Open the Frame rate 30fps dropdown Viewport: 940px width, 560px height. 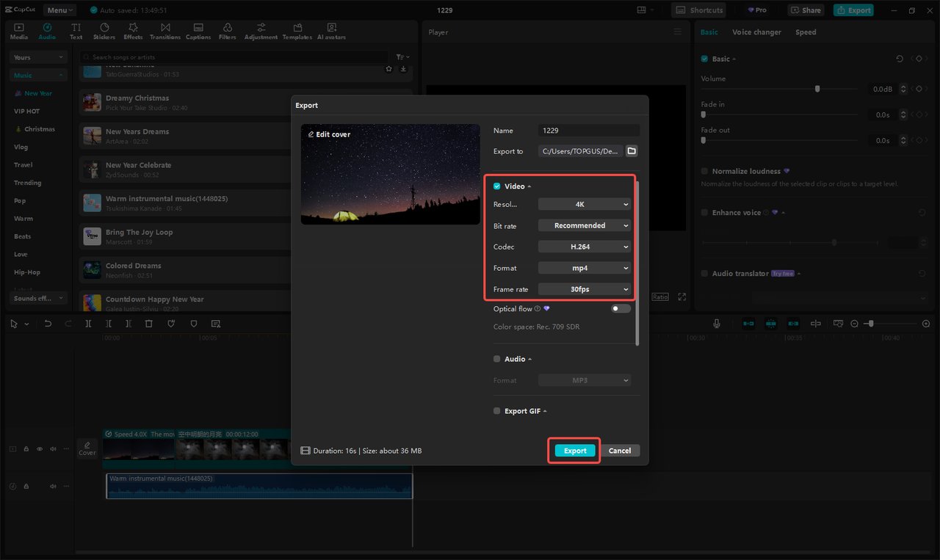(585, 289)
